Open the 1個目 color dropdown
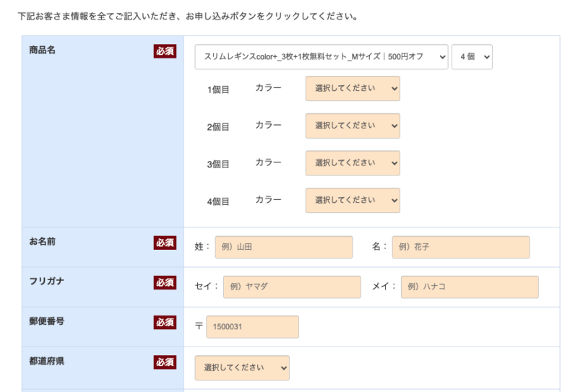Image resolution: width=578 pixels, height=392 pixels. pyautogui.click(x=353, y=88)
